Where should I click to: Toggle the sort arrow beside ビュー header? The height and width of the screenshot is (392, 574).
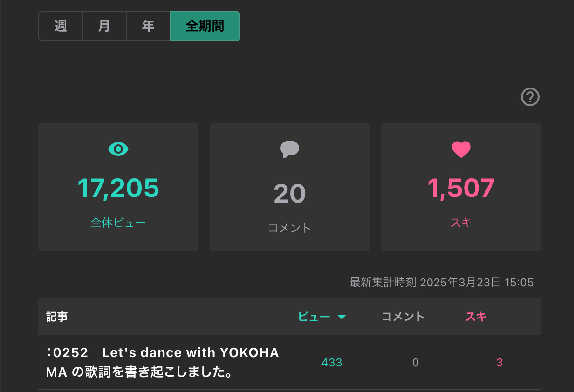(x=342, y=317)
